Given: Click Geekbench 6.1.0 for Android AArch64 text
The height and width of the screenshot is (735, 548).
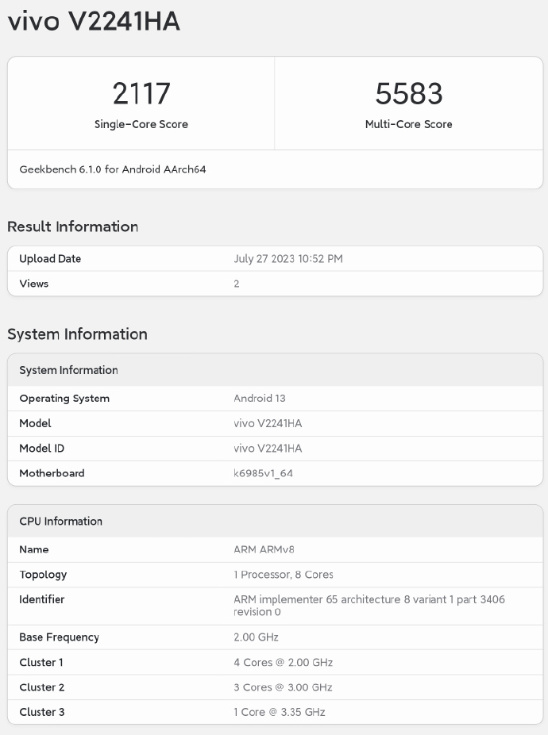Looking at the screenshot, I should 113,169.
